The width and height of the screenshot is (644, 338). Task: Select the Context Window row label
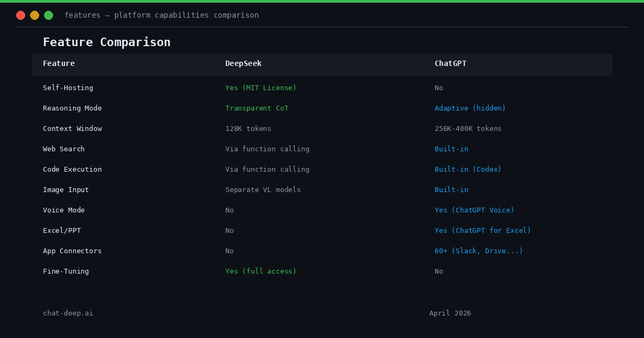pos(72,128)
